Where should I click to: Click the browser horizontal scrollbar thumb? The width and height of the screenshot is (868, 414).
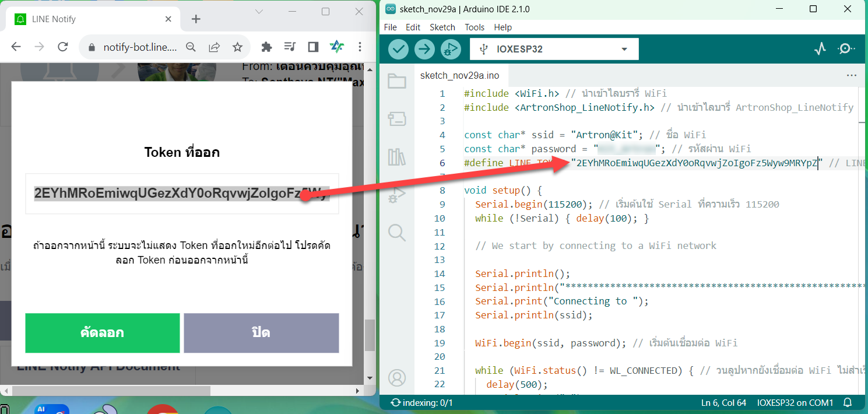click(x=111, y=390)
